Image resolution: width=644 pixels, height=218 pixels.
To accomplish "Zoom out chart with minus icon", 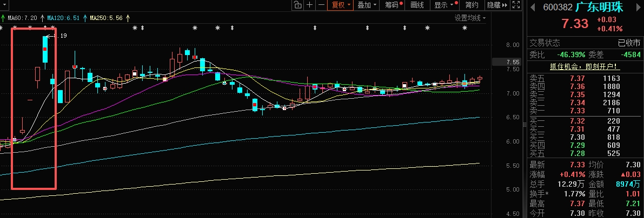I will [321, 5].
